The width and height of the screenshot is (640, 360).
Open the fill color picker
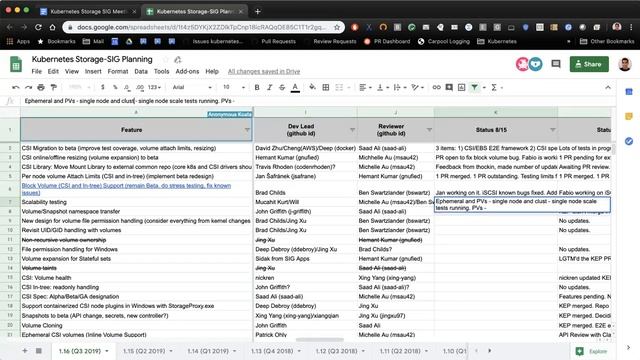click(x=312, y=87)
